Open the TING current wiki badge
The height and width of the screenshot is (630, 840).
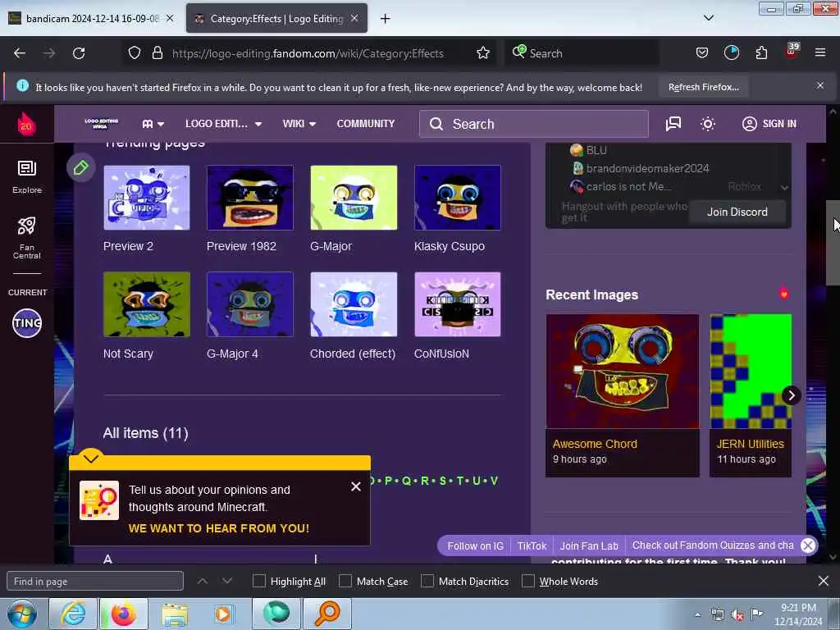point(27,323)
